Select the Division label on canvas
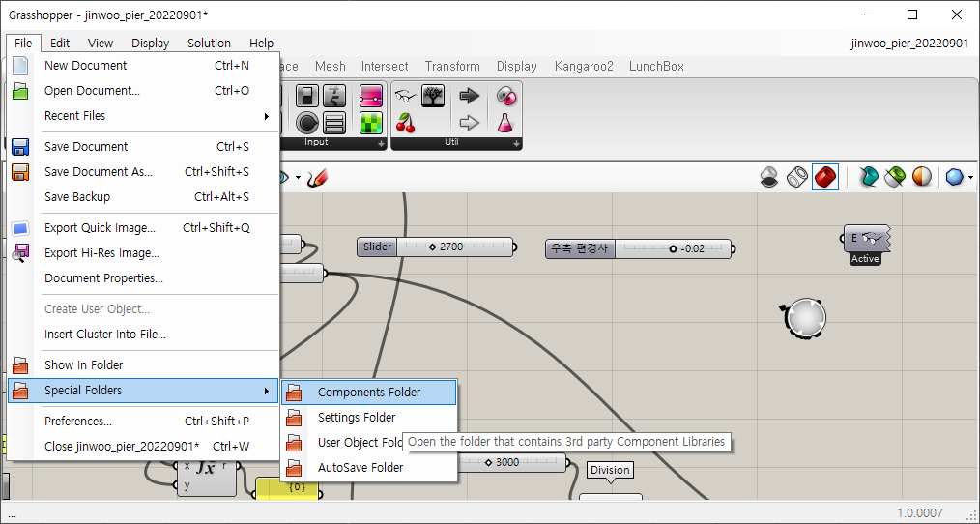The width and height of the screenshot is (980, 524). click(x=610, y=470)
